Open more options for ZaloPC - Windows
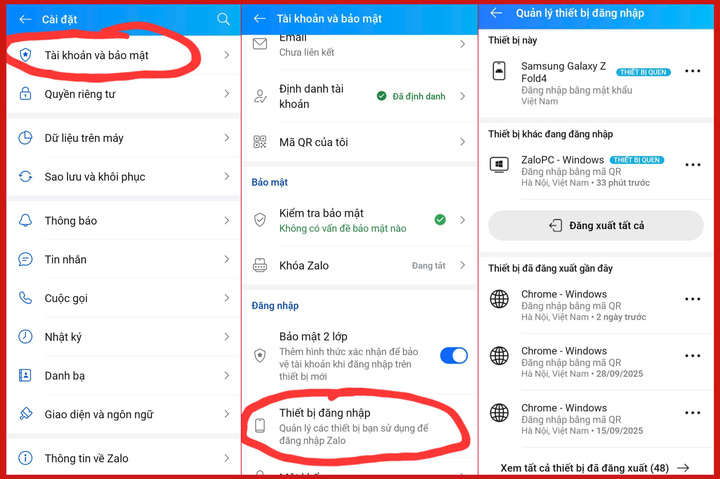The image size is (720, 479). pos(692,165)
